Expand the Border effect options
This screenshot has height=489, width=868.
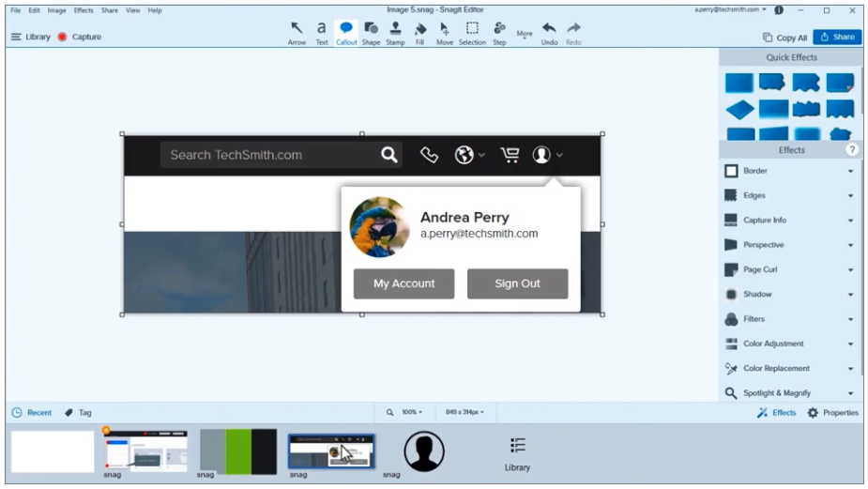(850, 171)
